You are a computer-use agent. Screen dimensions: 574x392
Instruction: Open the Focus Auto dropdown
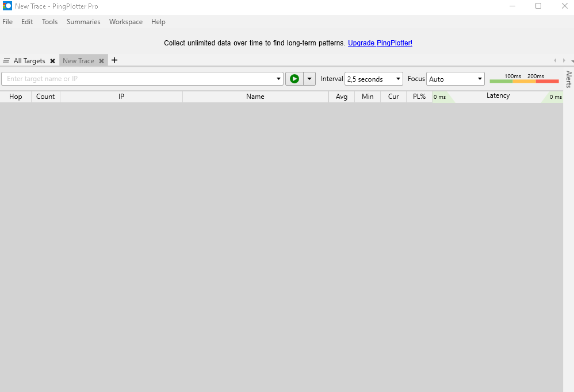pyautogui.click(x=456, y=79)
